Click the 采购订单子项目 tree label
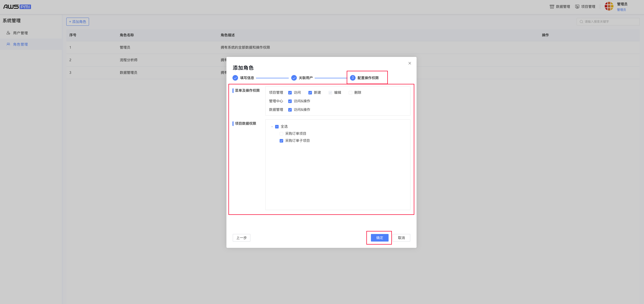The image size is (644, 304). (298, 141)
